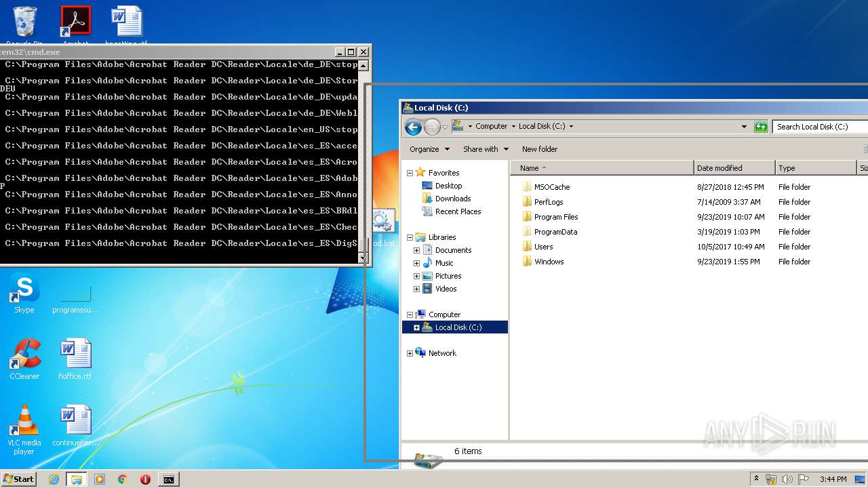Open VLC media player desktop shortcut

pyautogui.click(x=24, y=430)
